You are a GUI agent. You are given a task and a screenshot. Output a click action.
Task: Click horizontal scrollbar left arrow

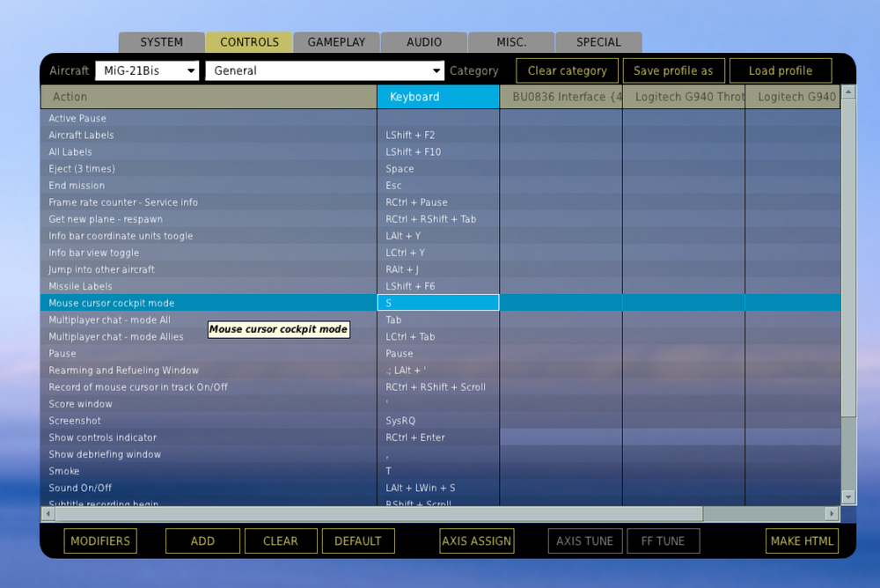(x=48, y=513)
